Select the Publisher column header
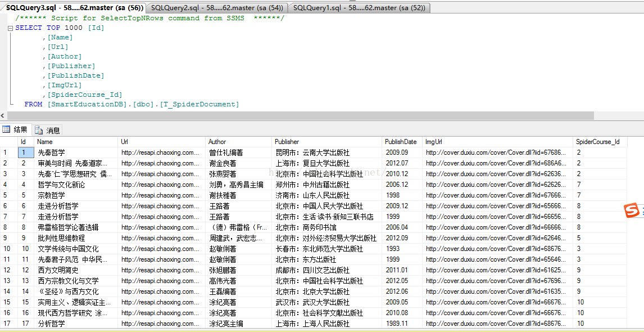Viewport: 644px width, 332px height. click(x=327, y=141)
